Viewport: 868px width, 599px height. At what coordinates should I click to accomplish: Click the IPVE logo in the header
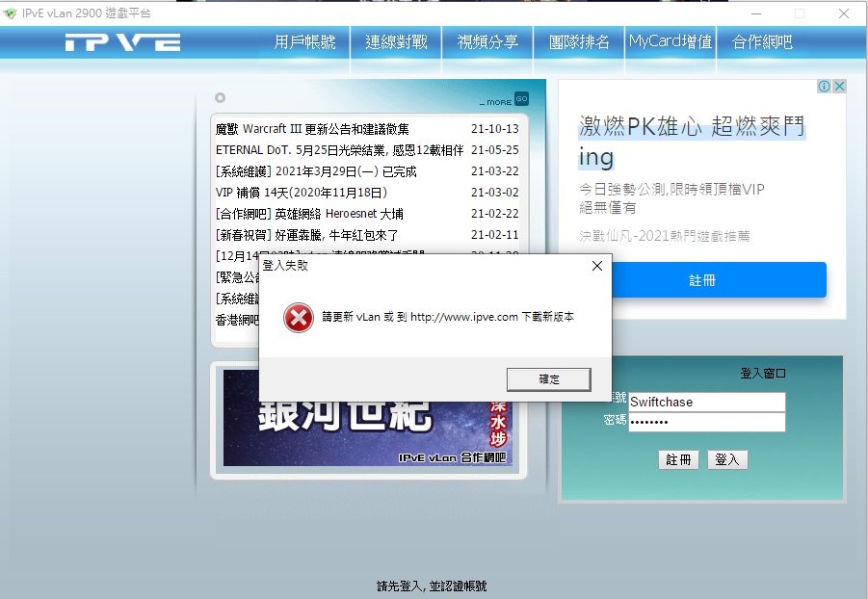click(122, 42)
